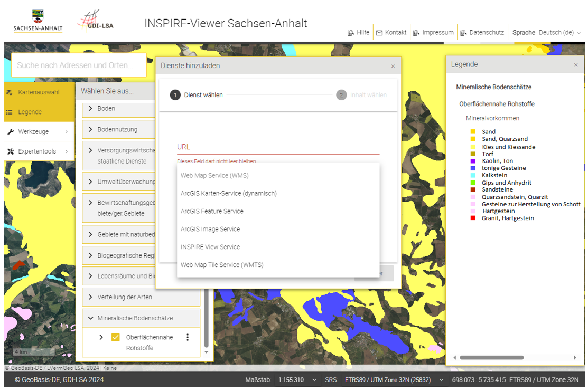Close the Legende panel

pyautogui.click(x=575, y=65)
